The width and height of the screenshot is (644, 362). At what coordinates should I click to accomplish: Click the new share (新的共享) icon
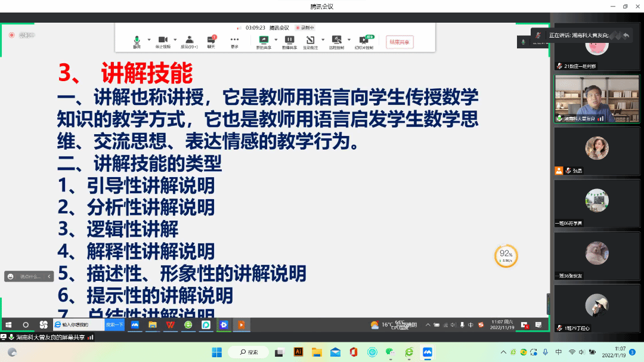pyautogui.click(x=263, y=40)
